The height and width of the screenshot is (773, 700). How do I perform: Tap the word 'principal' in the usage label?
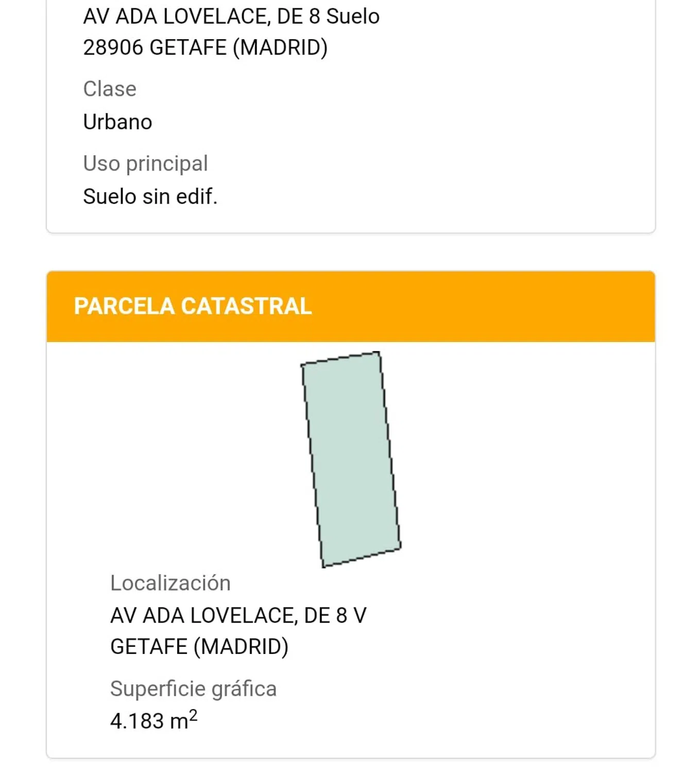(167, 163)
